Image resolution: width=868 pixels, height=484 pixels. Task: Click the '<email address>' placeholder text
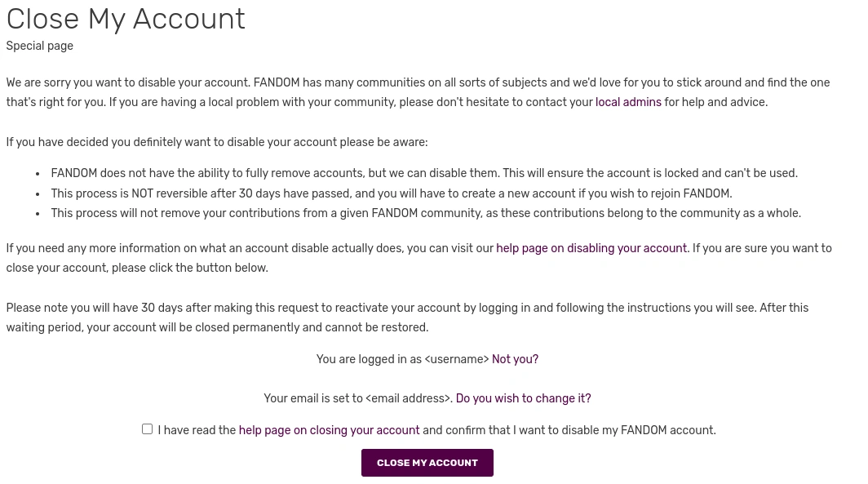(x=408, y=399)
